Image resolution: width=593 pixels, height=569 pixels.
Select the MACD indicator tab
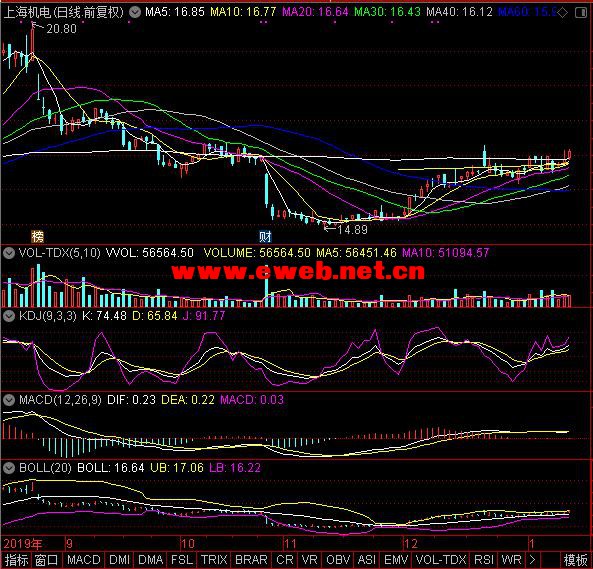[x=84, y=560]
